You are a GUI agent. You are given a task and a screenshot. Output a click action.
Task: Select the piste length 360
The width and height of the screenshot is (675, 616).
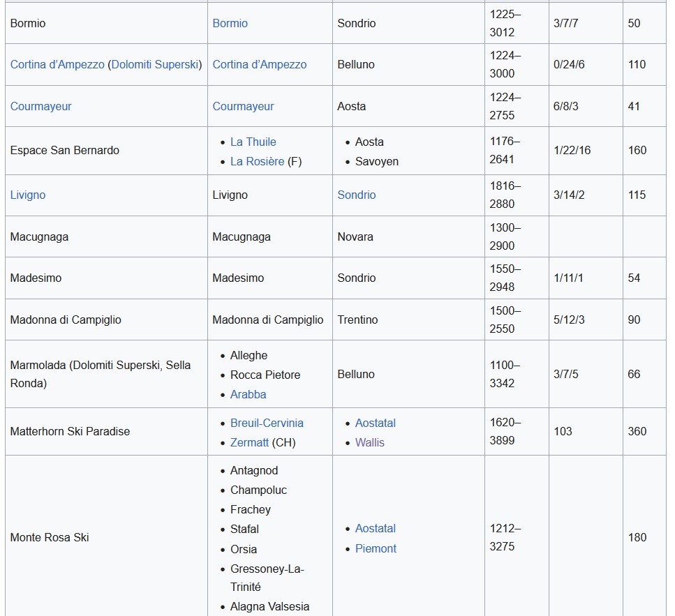point(637,431)
